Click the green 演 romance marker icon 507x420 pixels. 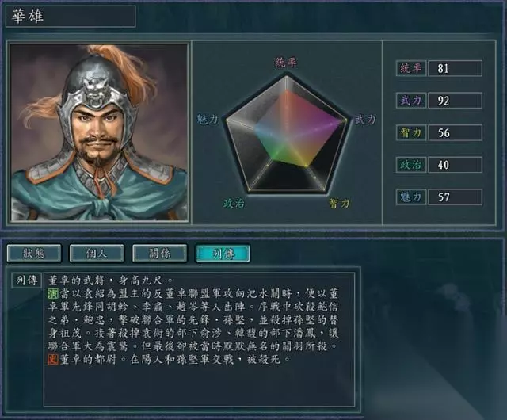coord(53,293)
